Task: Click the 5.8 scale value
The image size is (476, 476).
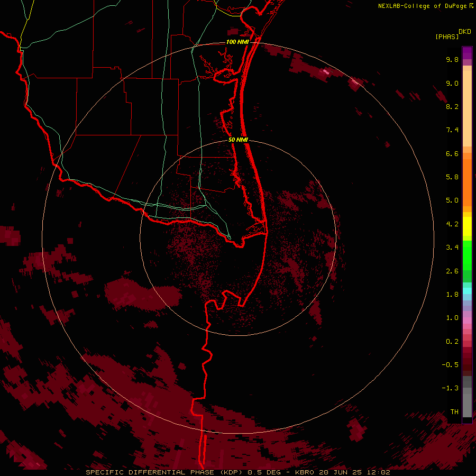Action: [x=452, y=177]
